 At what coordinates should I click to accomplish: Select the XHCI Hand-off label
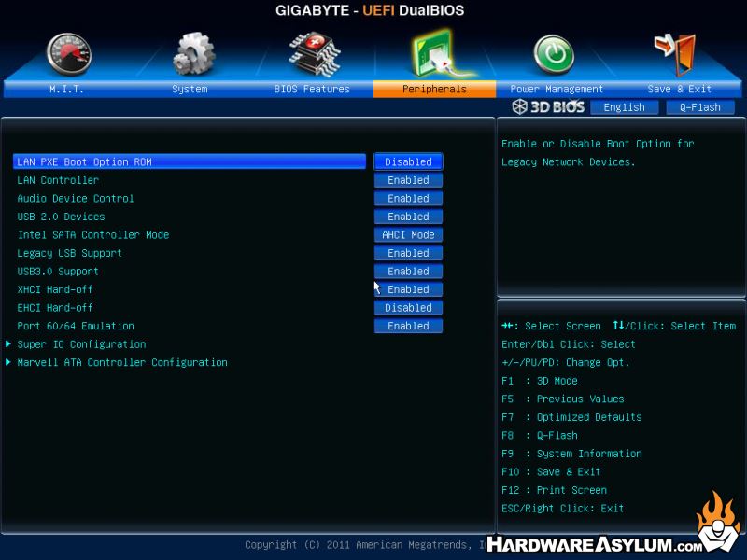click(x=55, y=289)
